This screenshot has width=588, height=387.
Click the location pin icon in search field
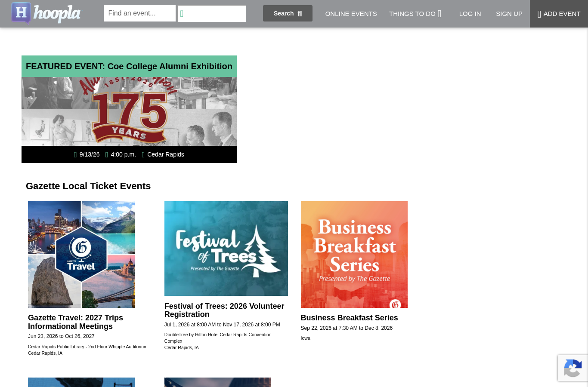(x=182, y=14)
